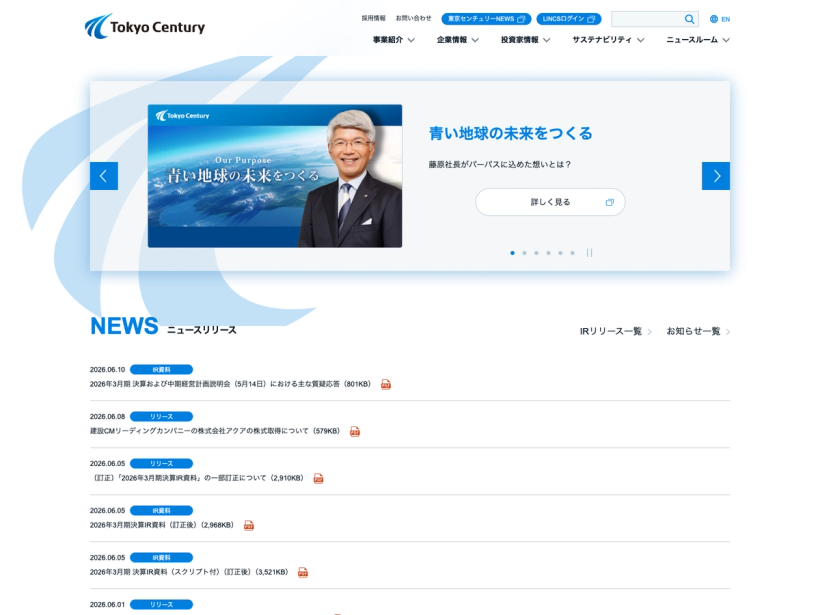The image size is (820, 615).
Task: Expand the 企業情報 menu
Action: point(458,40)
